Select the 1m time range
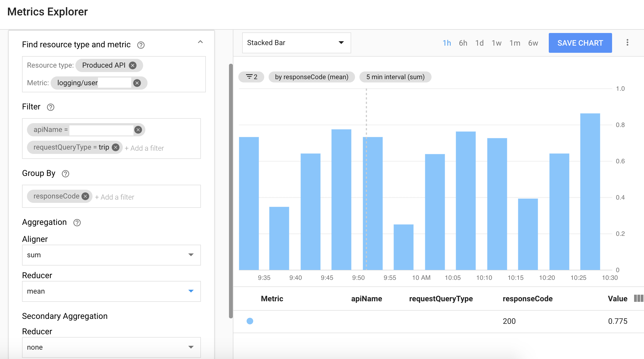 click(x=515, y=43)
